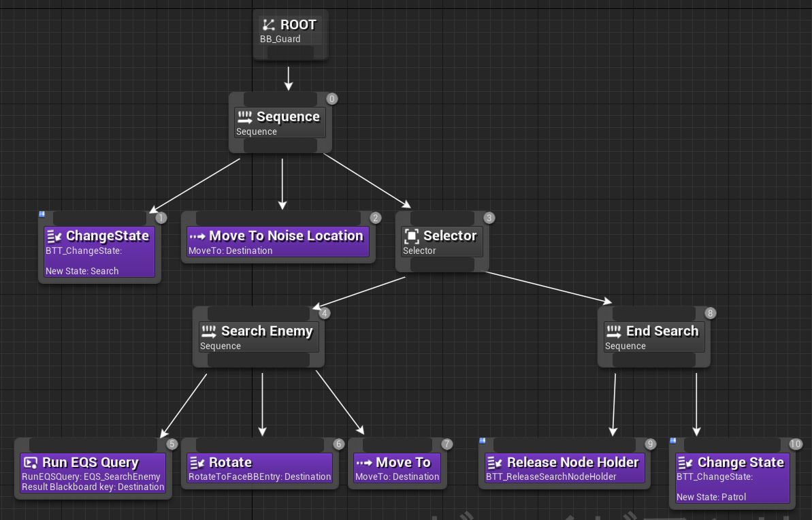Click the arrow icon on Move To Noise Location
The width and height of the screenshot is (812, 520).
point(197,235)
